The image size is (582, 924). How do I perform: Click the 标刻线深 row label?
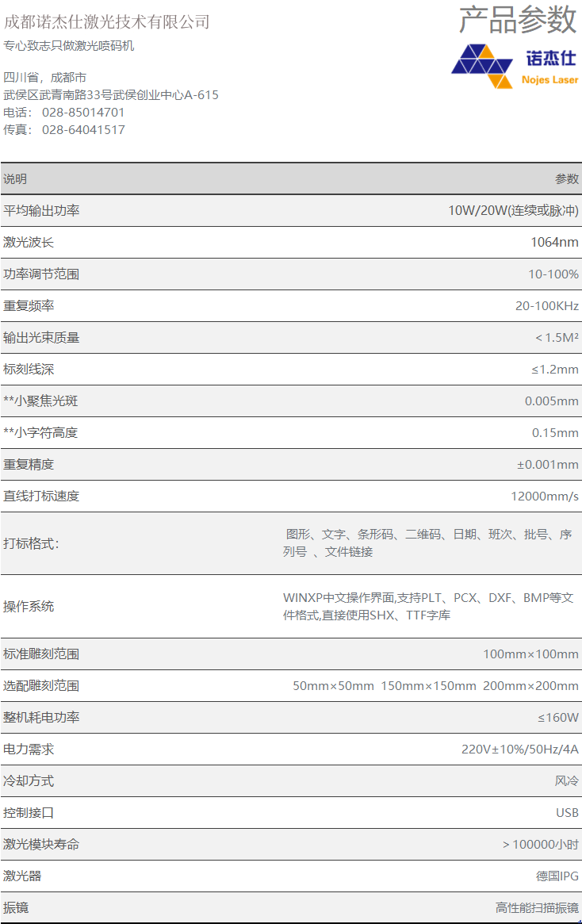coord(29,370)
